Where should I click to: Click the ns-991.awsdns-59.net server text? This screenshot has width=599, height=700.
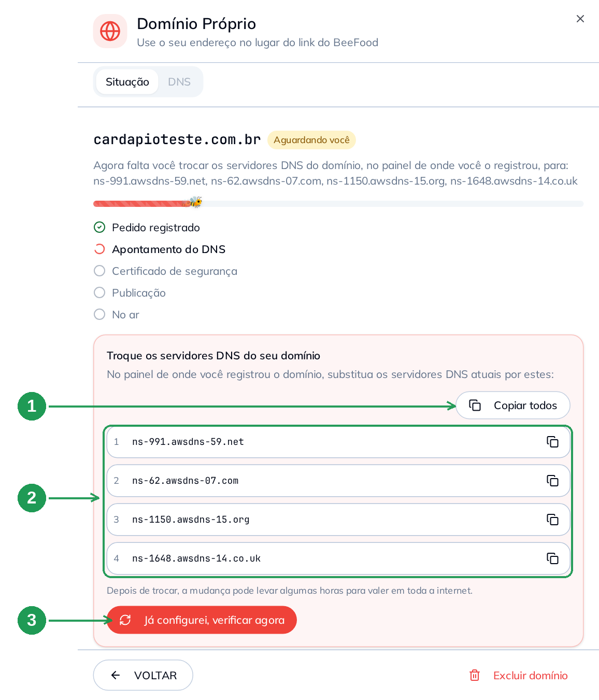tap(188, 442)
